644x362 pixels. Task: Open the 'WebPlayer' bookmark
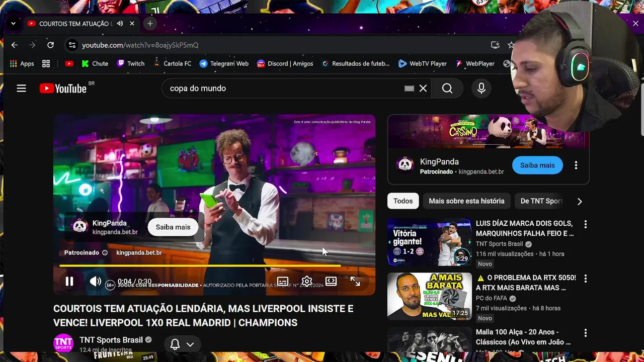[475, 64]
